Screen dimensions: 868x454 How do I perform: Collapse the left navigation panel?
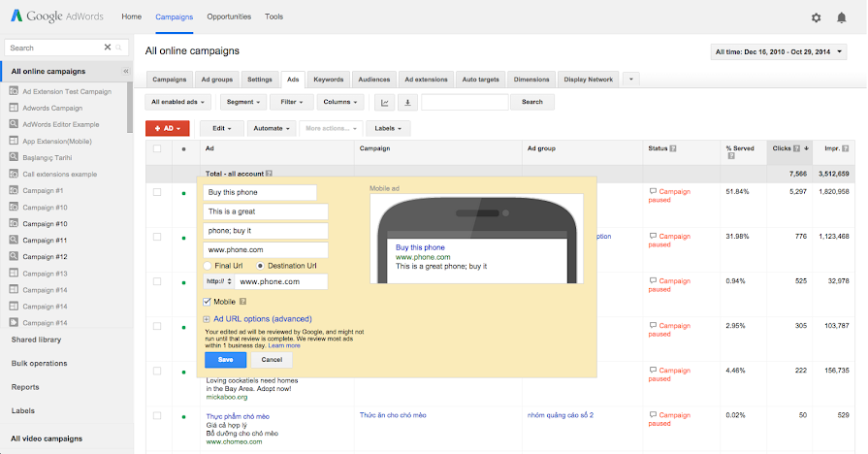coord(126,72)
